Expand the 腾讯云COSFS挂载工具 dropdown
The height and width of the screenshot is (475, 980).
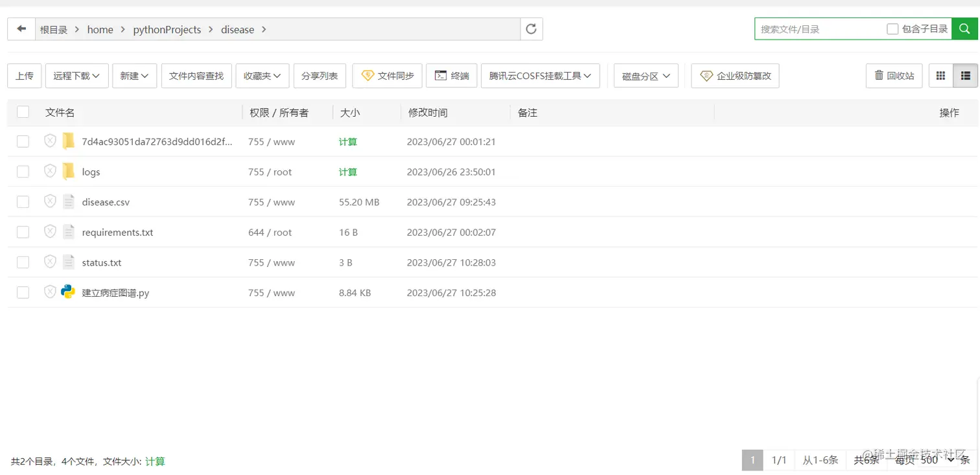click(540, 76)
